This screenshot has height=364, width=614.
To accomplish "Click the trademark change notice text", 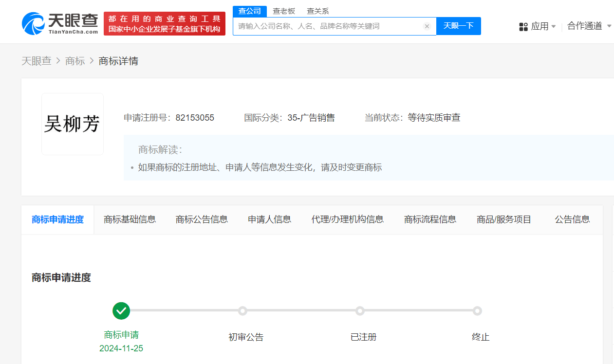I will [260, 167].
